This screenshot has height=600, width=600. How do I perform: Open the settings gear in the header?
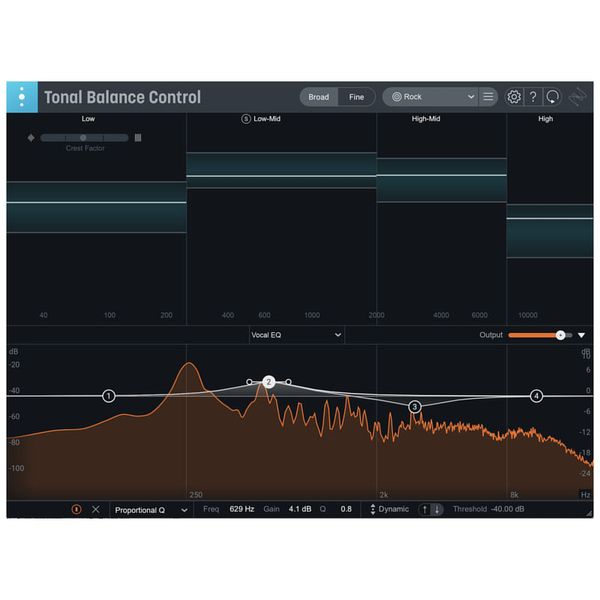click(514, 97)
